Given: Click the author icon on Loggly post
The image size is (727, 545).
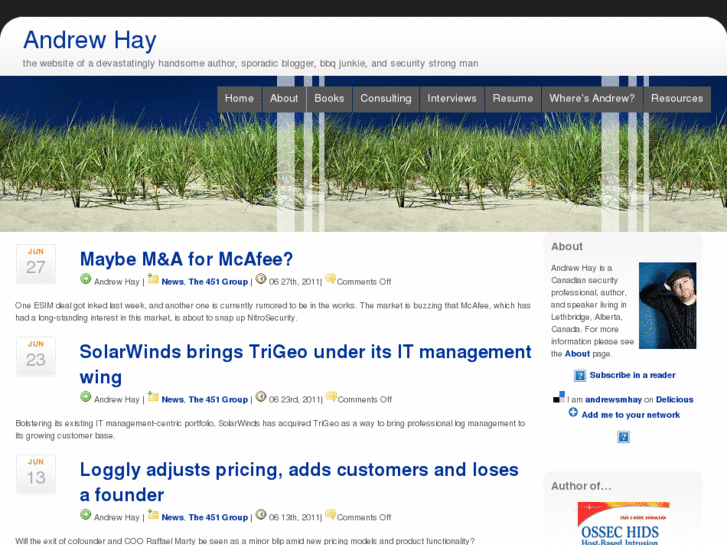Looking at the screenshot, I should pyautogui.click(x=85, y=514).
